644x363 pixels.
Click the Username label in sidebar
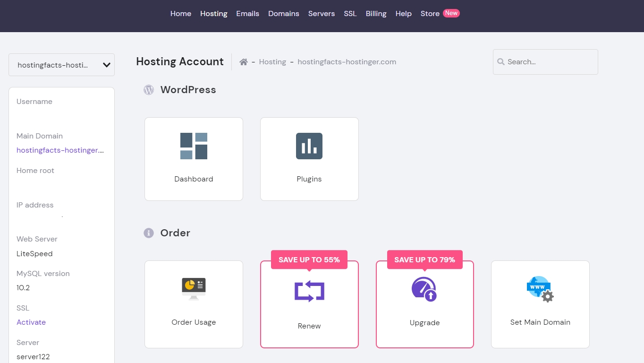34,102
